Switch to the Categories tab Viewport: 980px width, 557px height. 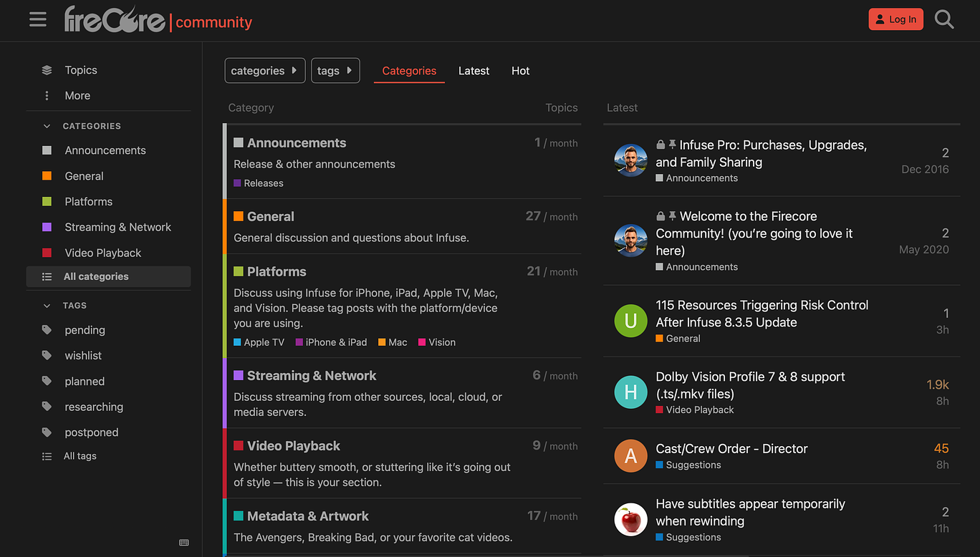pyautogui.click(x=409, y=71)
